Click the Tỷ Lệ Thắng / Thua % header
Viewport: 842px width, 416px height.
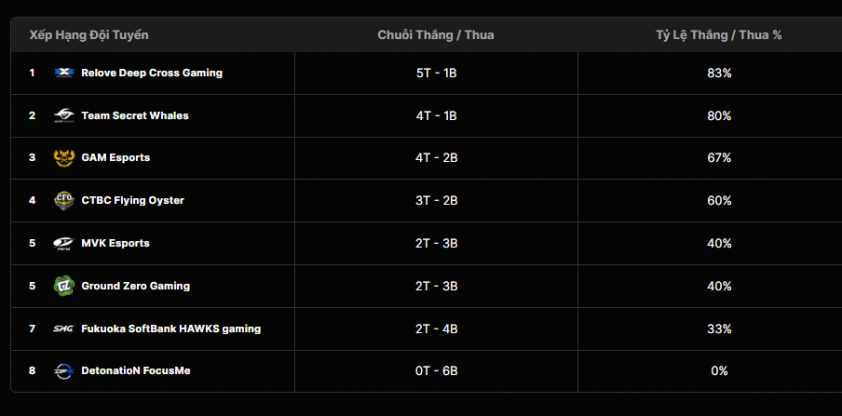[719, 35]
